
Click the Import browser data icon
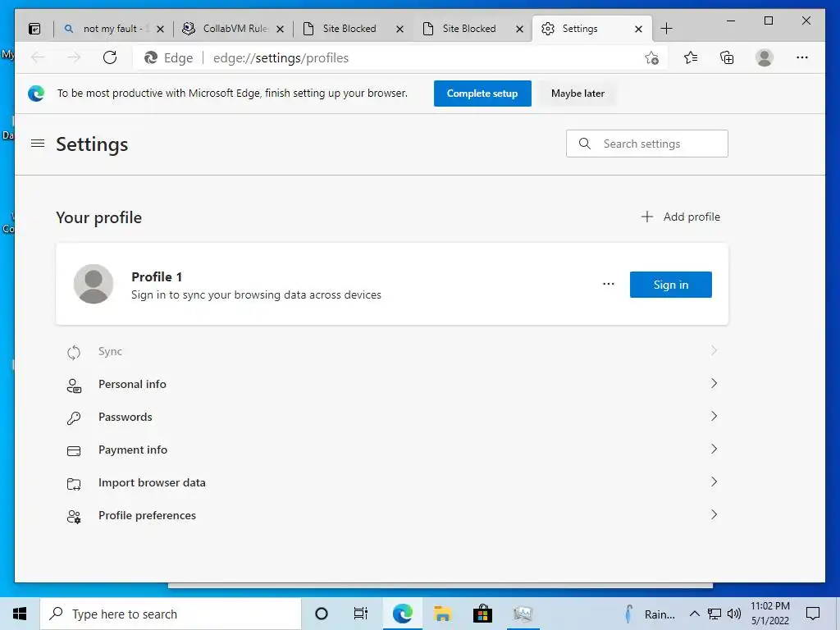(x=74, y=484)
